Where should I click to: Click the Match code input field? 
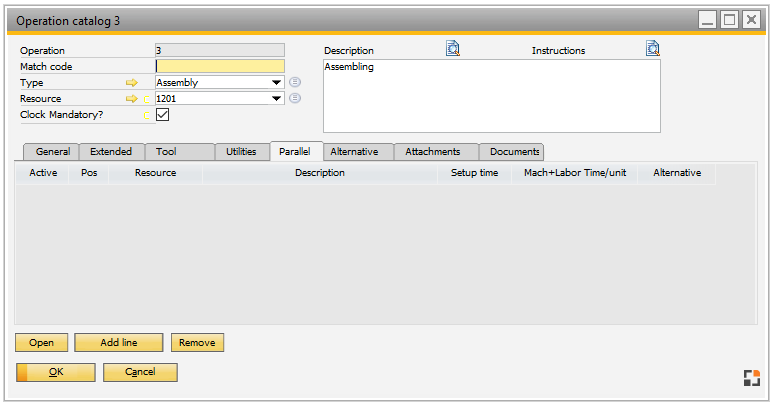click(220, 67)
